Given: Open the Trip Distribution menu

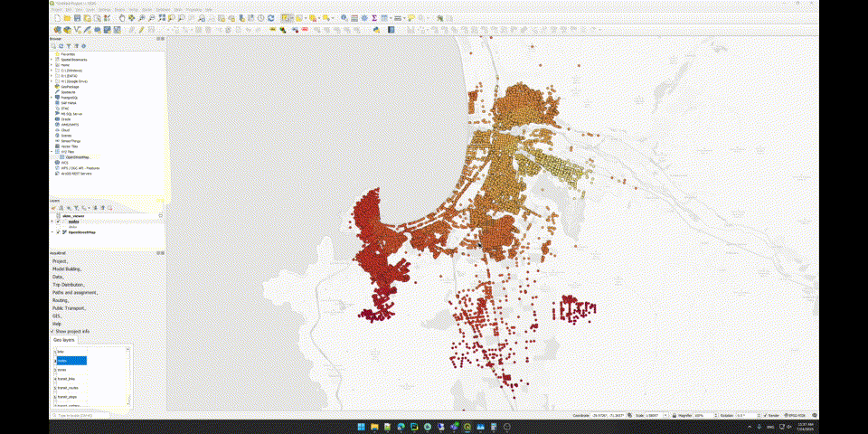Looking at the screenshot, I should [68, 285].
